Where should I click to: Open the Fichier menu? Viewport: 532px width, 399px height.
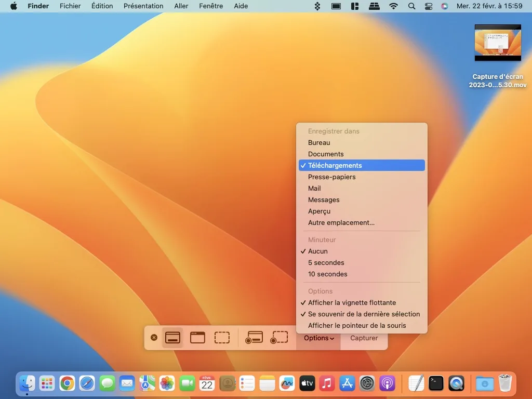point(70,6)
